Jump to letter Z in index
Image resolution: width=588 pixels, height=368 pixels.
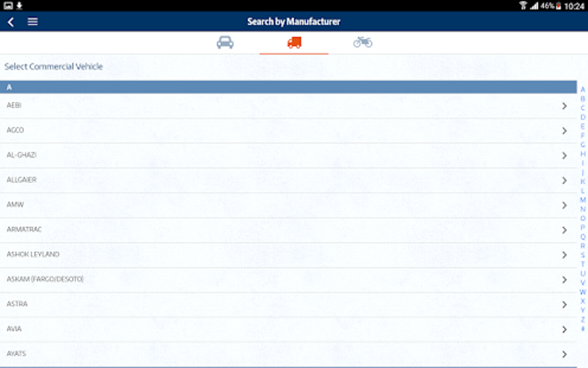[x=583, y=320]
